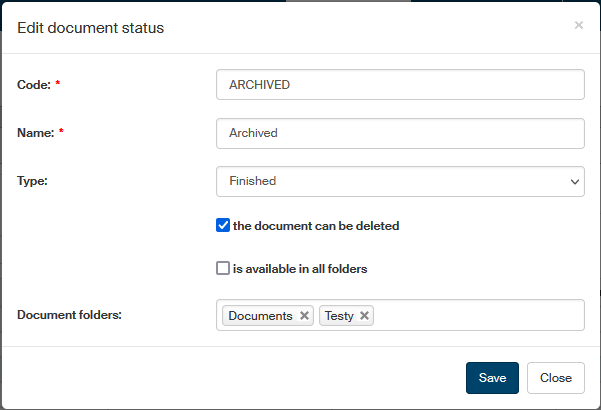Remove the Documents folder tag
601x410 pixels.
(x=304, y=316)
